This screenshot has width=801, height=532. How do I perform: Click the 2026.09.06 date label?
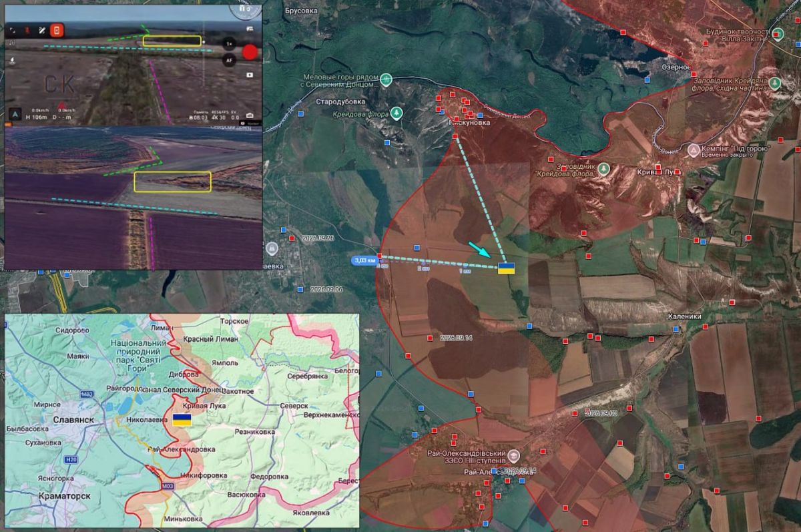click(x=327, y=289)
